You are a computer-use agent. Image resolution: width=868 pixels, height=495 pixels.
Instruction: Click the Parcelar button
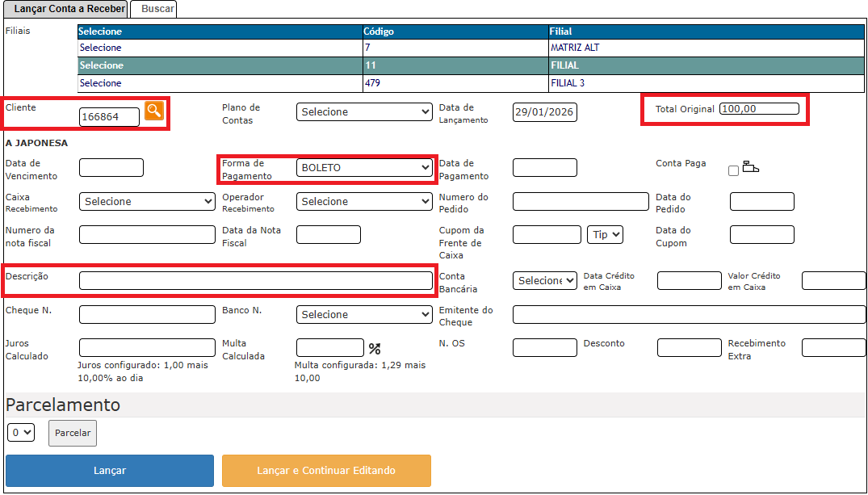pyautogui.click(x=73, y=433)
